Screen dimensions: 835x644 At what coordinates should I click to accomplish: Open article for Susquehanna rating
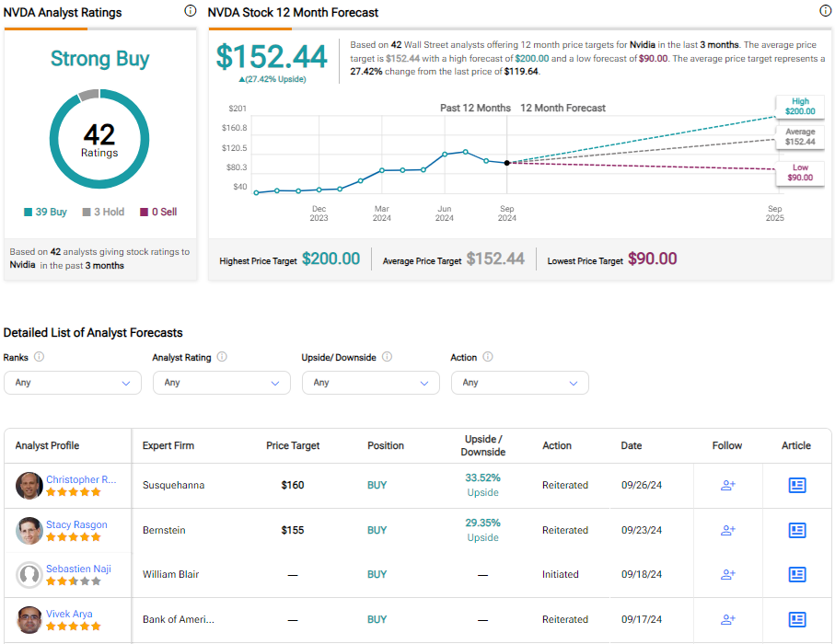coord(797,485)
